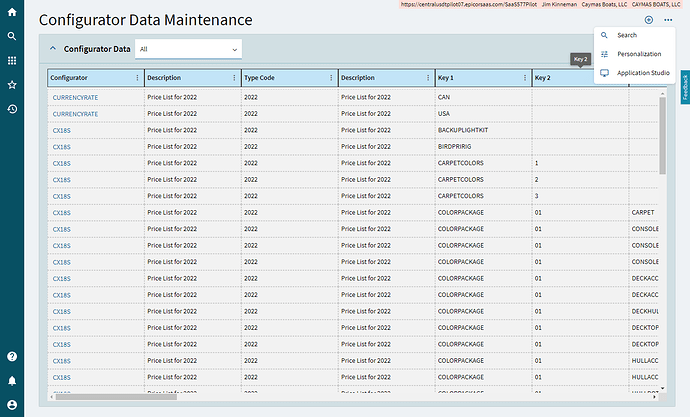Collapse the Configurator Data panel
This screenshot has height=417, width=690.
53,48
